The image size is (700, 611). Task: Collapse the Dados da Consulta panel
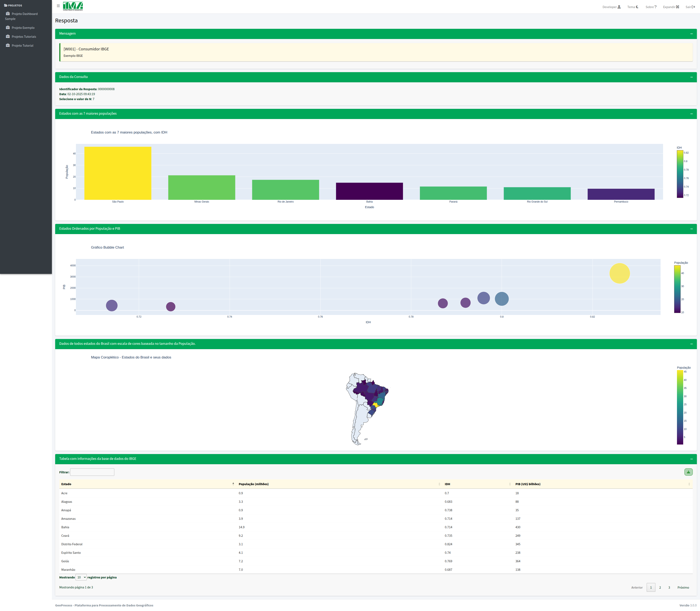pos(691,77)
